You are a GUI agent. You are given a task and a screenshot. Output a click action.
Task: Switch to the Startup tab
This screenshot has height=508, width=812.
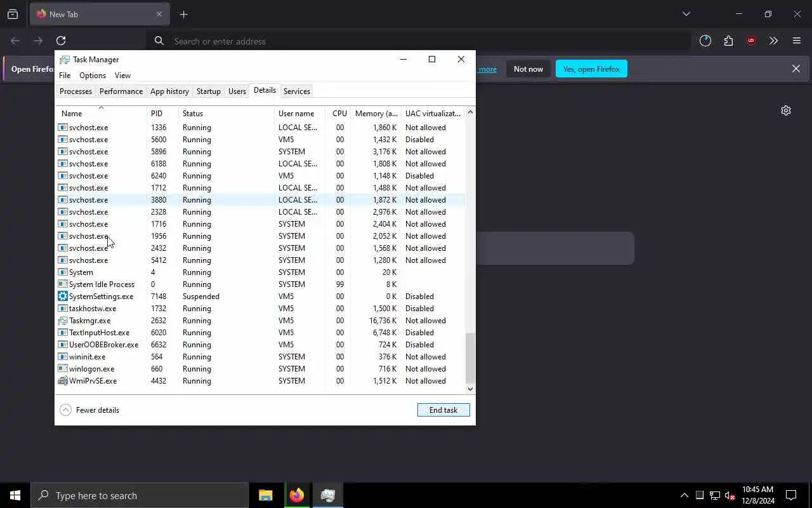click(208, 91)
